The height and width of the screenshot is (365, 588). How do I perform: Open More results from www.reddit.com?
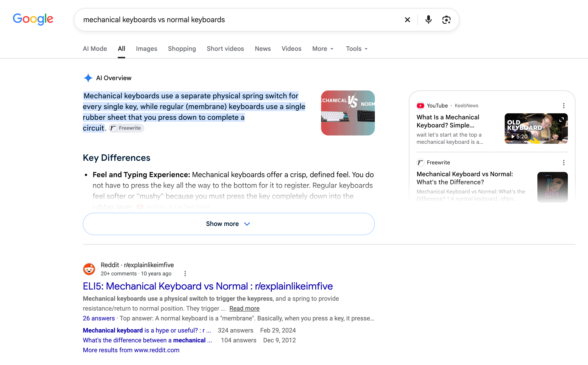click(x=131, y=350)
